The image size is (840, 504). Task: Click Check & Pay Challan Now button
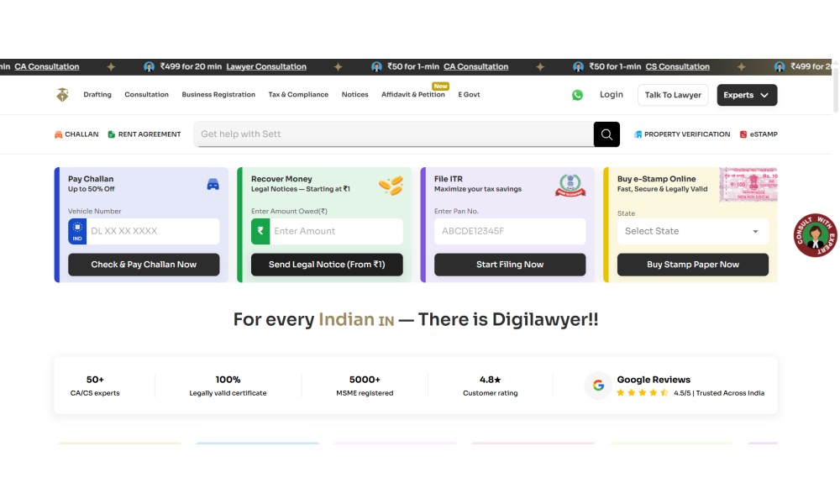(144, 265)
